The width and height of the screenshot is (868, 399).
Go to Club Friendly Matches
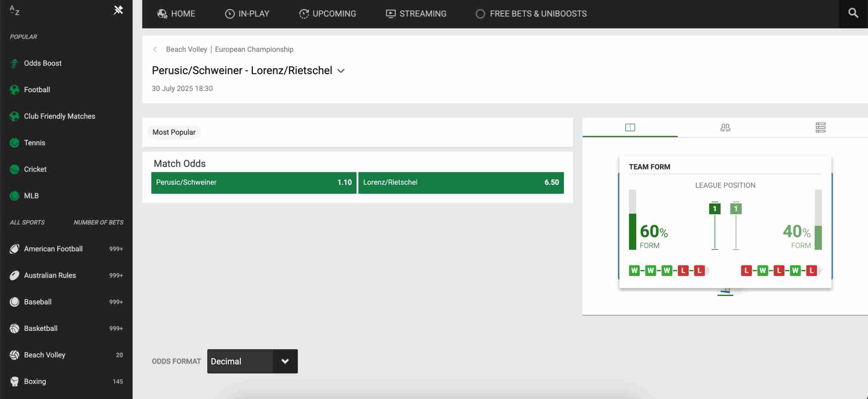coord(66,116)
